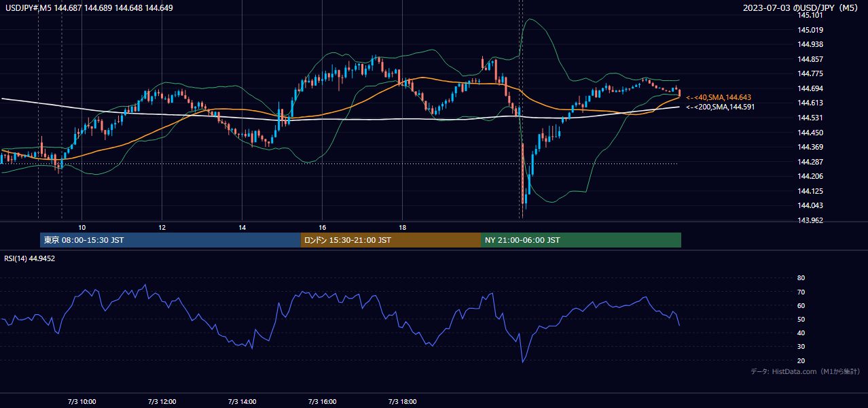Click bottom time label 7/3 14:00

(x=242, y=402)
